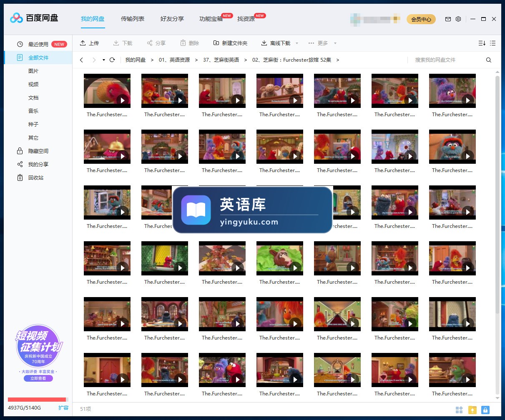
Task: Select 种子 in the sidebar
Action: (33, 124)
